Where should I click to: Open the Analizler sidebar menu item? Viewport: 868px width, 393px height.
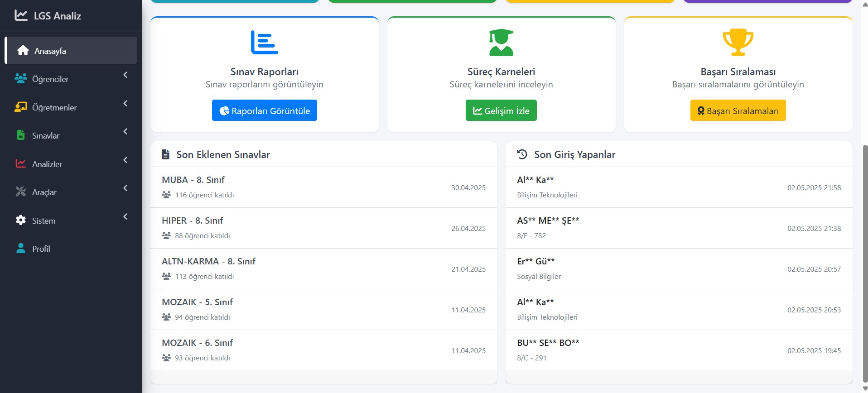click(47, 164)
